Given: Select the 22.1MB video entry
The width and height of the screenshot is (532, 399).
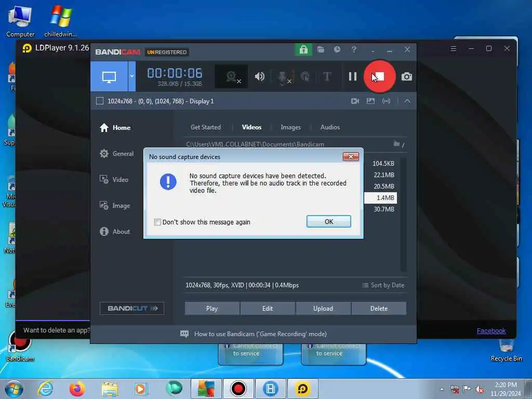Looking at the screenshot, I should pos(384,175).
